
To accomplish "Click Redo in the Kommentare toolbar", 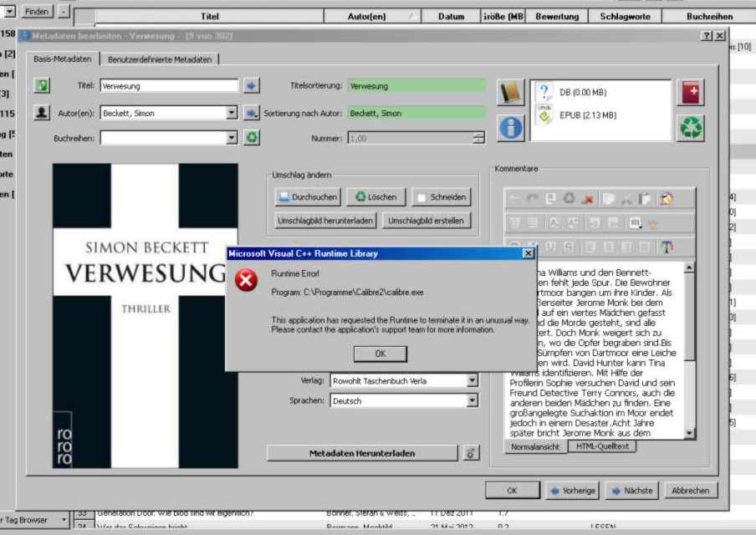I will 532,199.
